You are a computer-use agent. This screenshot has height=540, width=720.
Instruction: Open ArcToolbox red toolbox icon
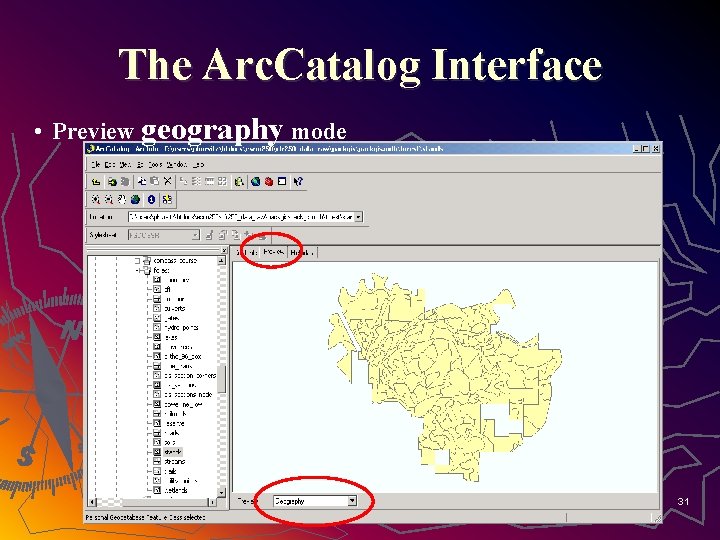(269, 181)
